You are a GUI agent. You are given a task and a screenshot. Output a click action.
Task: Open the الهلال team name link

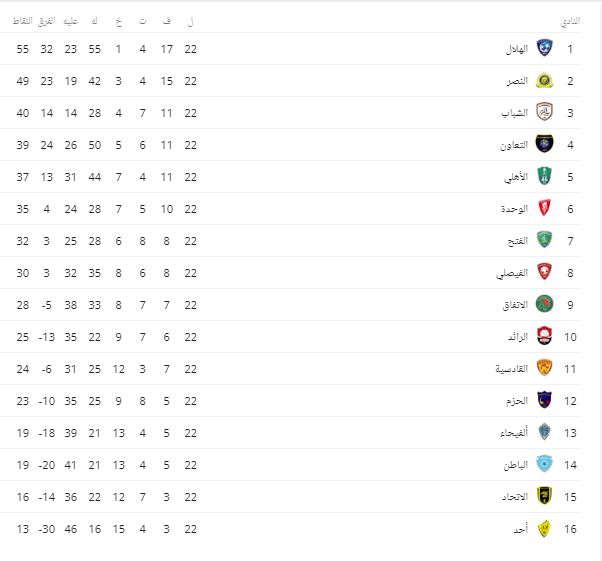click(x=517, y=49)
